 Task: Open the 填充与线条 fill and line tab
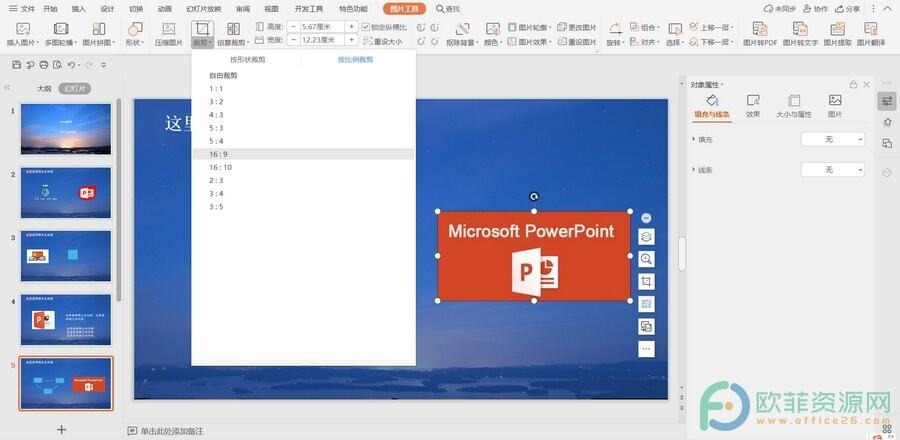click(712, 107)
